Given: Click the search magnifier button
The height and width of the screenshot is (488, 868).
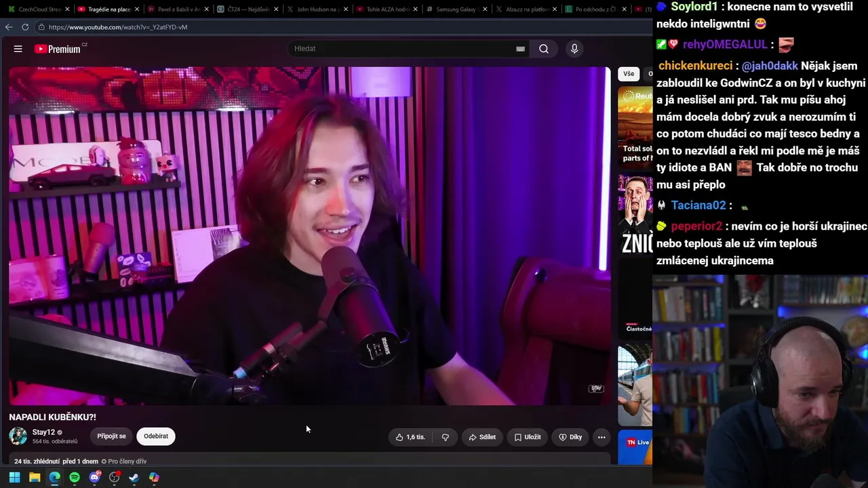Looking at the screenshot, I should click(544, 49).
